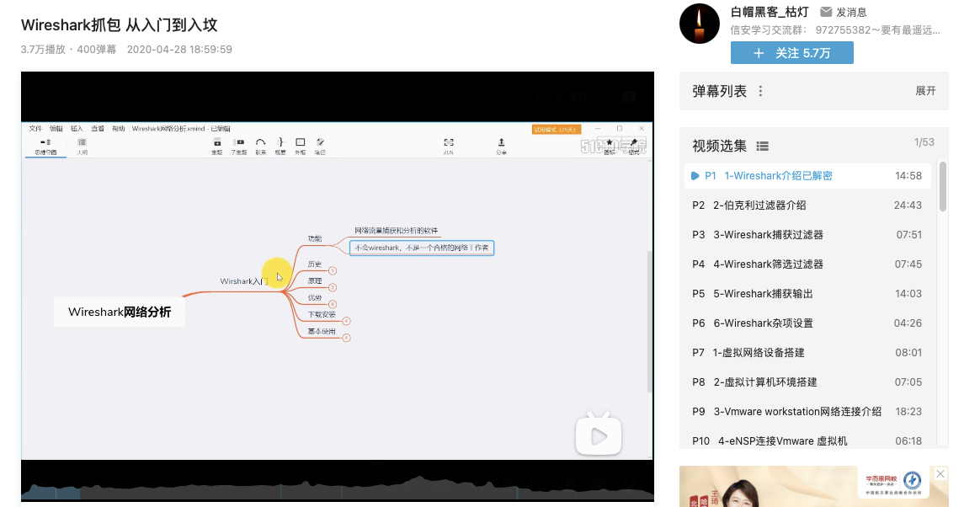Expand the 下载安装 branch collapse circle
980x507 pixels.
point(346,322)
